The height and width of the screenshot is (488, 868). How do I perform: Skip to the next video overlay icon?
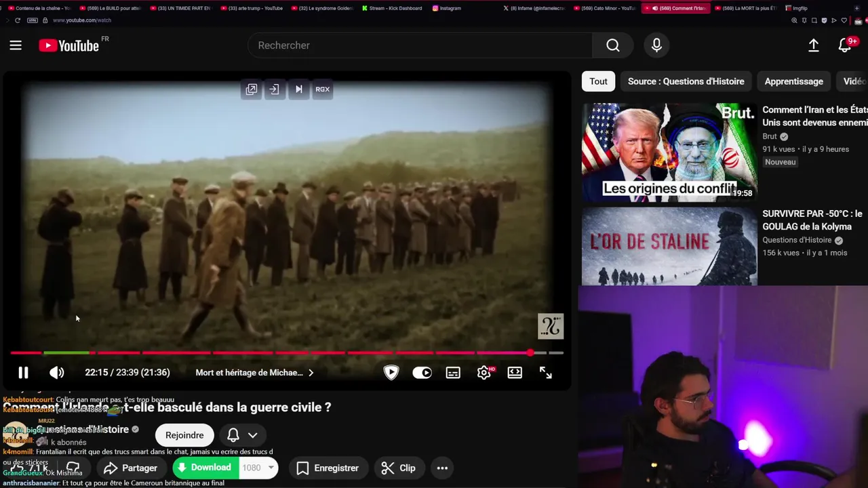coord(298,89)
